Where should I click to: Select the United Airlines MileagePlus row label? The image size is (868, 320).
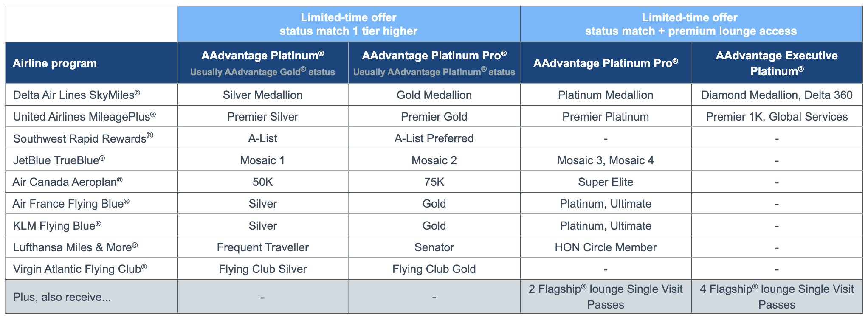(x=85, y=117)
